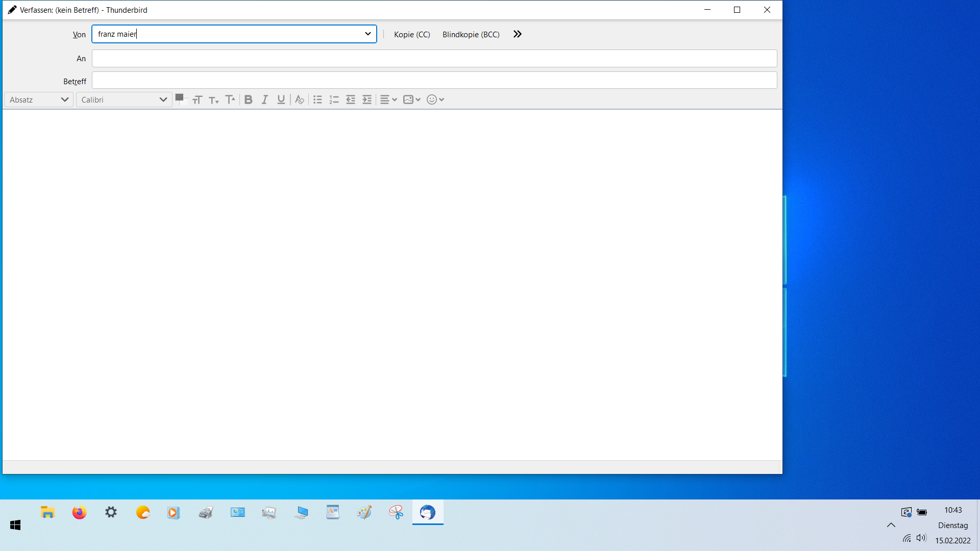The image size is (980, 551).
Task: Click the decrease font size icon
Action: coord(214,100)
